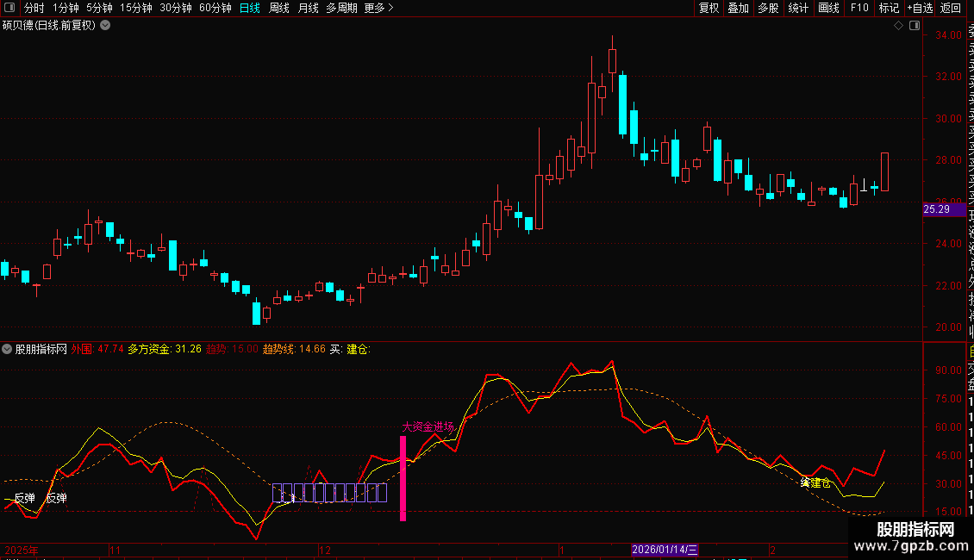The image size is (974, 560).
Task: Open 多周期 multi-period view
Action: pyautogui.click(x=341, y=8)
